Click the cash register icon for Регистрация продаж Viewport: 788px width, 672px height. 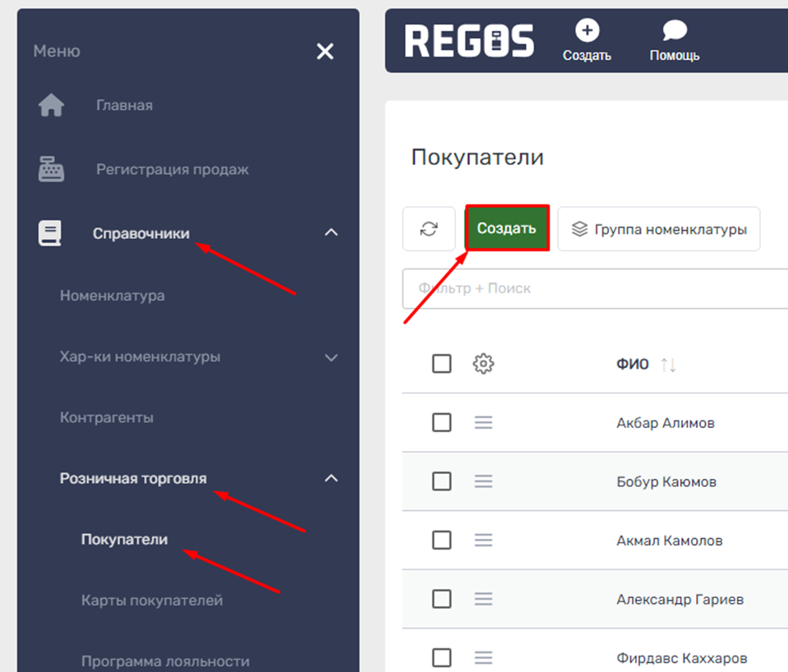click(x=51, y=169)
